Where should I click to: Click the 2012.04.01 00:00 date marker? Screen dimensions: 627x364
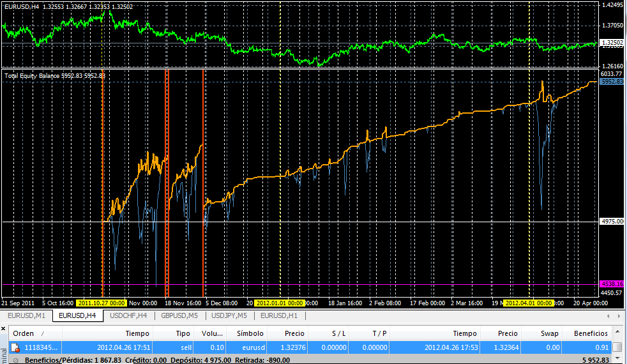coord(528,303)
